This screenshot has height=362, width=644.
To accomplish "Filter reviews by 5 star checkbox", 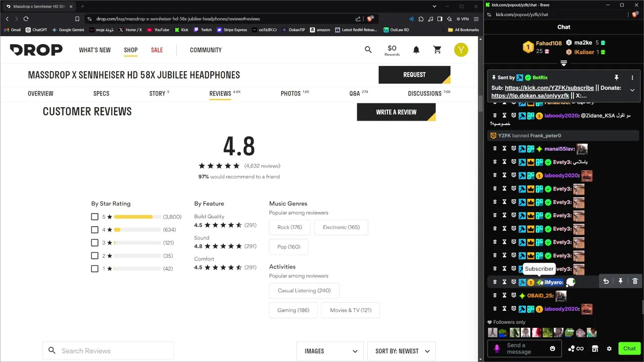I will [95, 217].
